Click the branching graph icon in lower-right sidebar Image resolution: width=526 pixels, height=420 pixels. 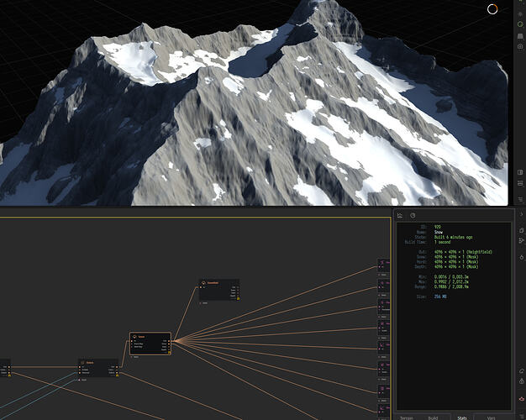click(x=521, y=240)
